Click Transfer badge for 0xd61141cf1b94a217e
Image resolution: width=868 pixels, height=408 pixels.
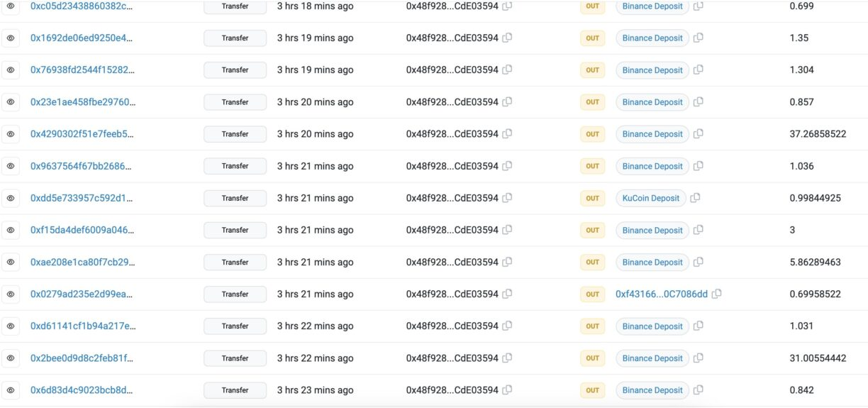[x=235, y=326]
